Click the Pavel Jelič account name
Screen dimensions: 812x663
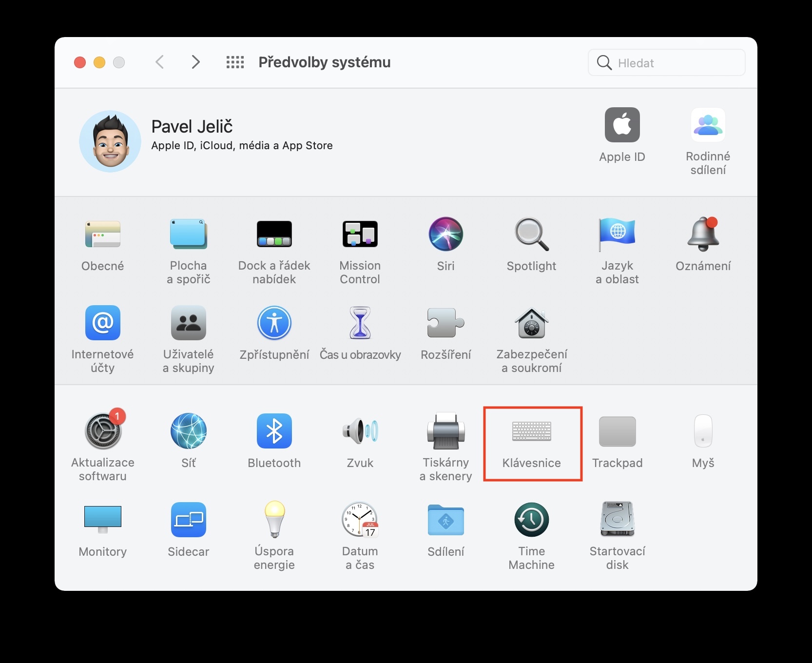click(x=192, y=126)
